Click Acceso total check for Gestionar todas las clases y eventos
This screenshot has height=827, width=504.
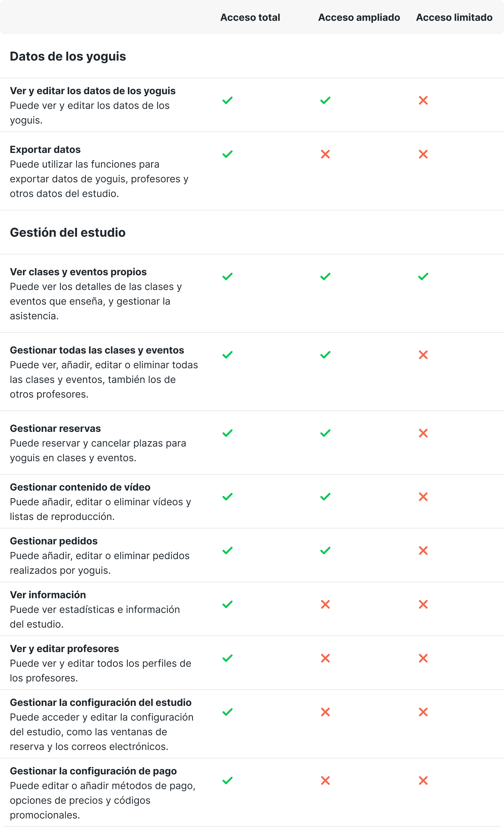click(228, 355)
